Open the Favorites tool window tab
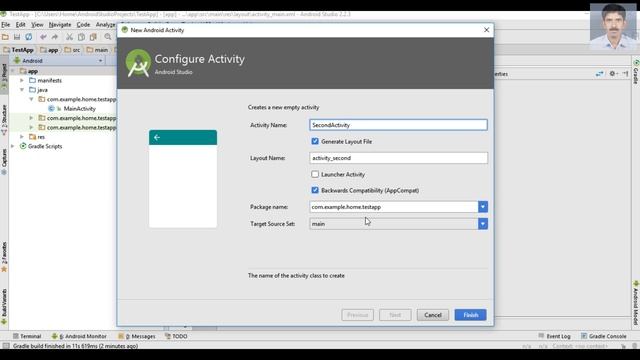Image resolution: width=640 pixels, height=360 pixels. coord(4,257)
